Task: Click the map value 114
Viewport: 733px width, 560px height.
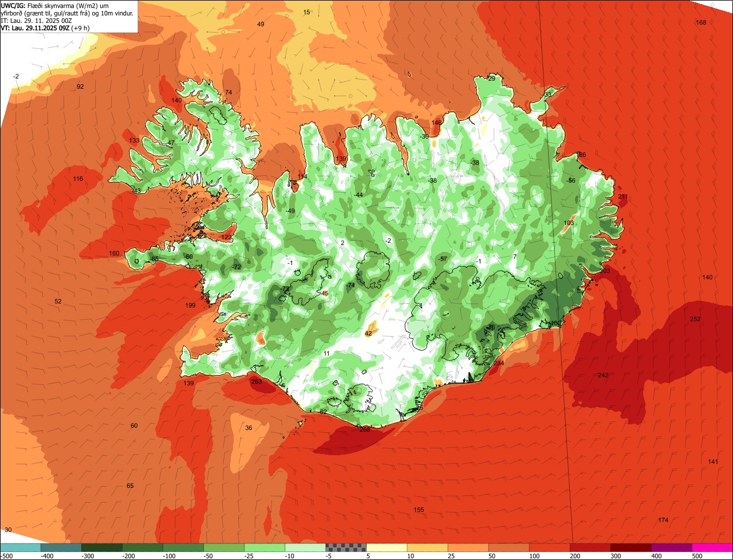Action: coord(302,176)
